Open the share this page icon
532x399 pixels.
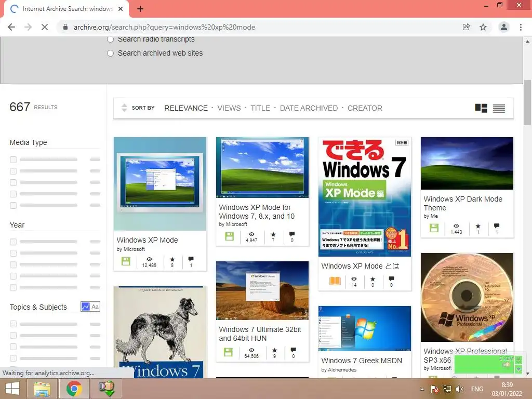coord(467,27)
